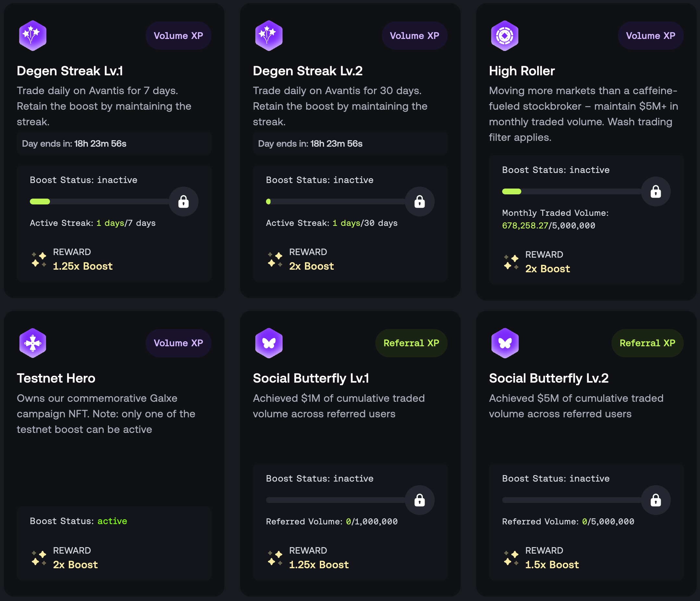This screenshot has width=700, height=601.
Task: Click the Degen Streak Lv.1 firework badge icon
Action: [32, 35]
